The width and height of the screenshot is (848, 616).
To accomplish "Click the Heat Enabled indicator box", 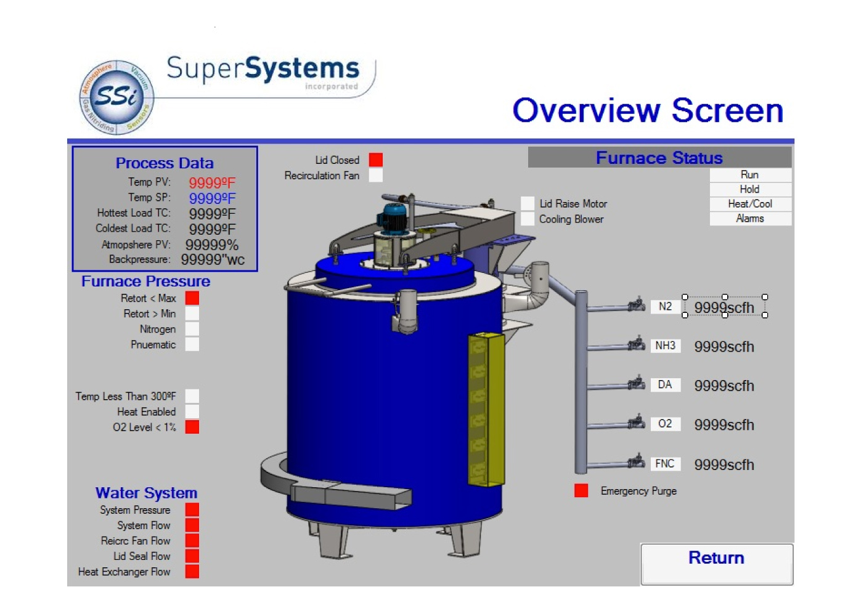I will (x=192, y=411).
